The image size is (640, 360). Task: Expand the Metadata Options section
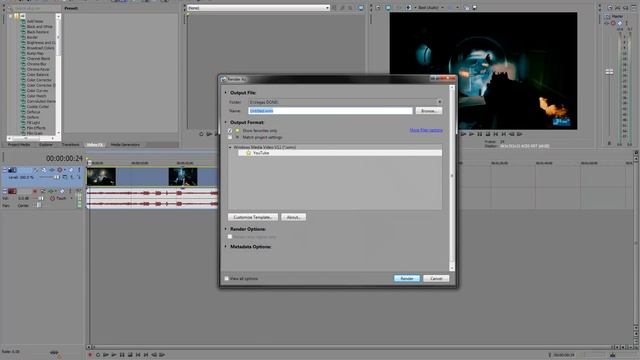[x=225, y=247]
